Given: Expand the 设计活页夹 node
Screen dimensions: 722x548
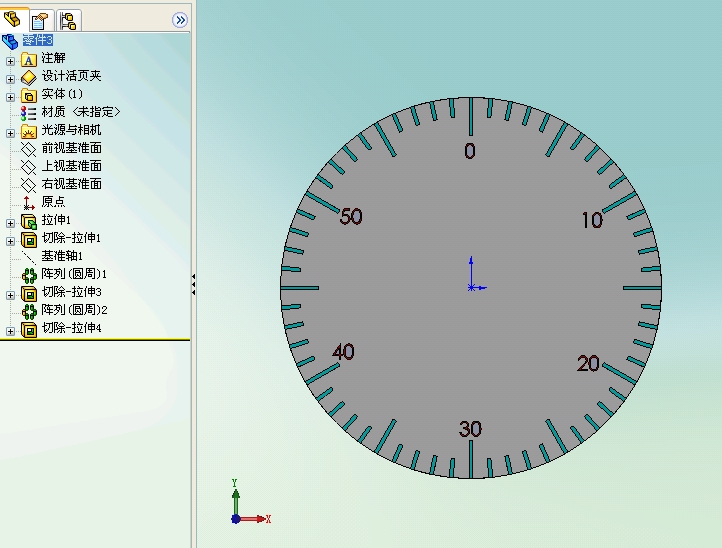Looking at the screenshot, I should click(10, 79).
